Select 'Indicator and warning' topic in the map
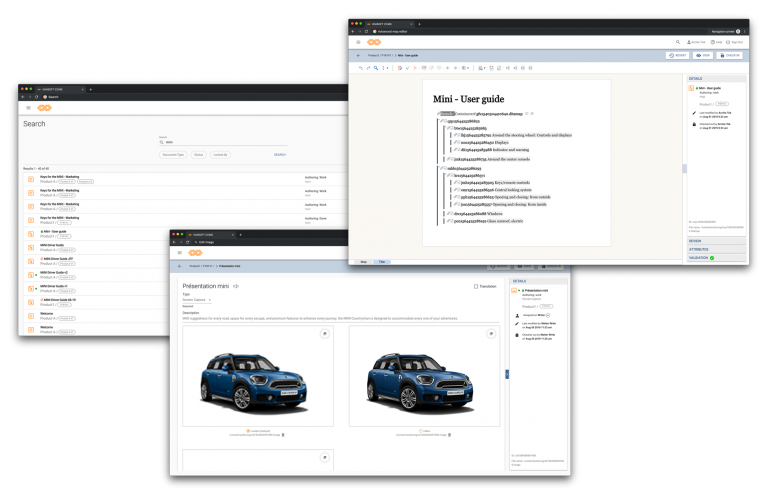Screen dimensions: 768x492 coord(511,149)
